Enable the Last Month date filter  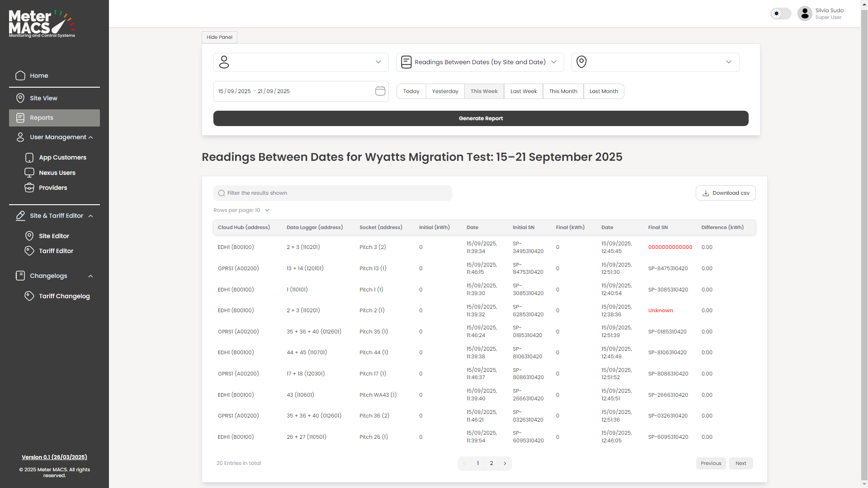(x=604, y=91)
